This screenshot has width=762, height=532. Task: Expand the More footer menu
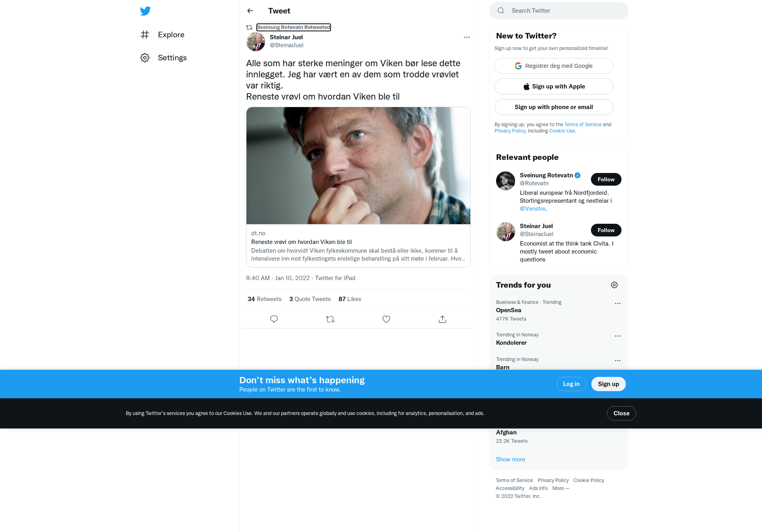561,488
